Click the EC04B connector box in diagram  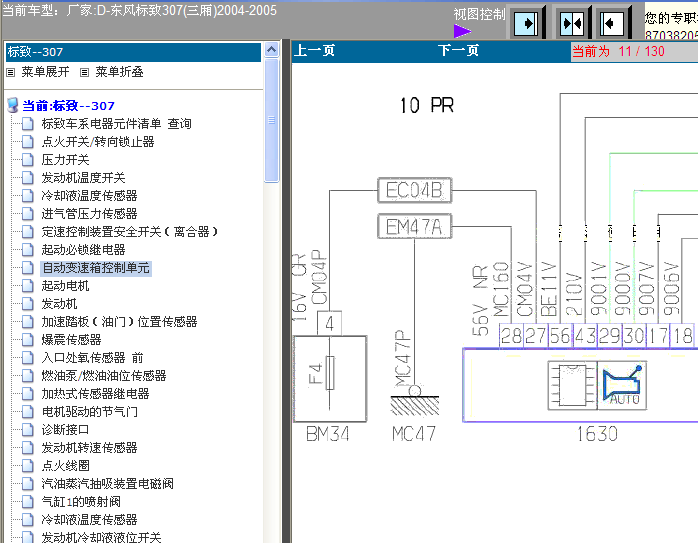(414, 190)
